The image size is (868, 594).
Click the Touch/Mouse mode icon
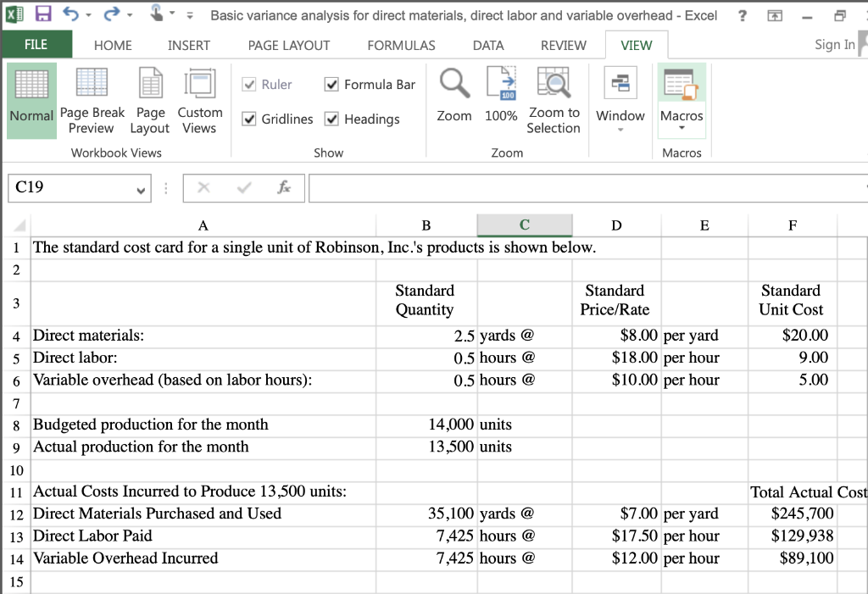(157, 13)
